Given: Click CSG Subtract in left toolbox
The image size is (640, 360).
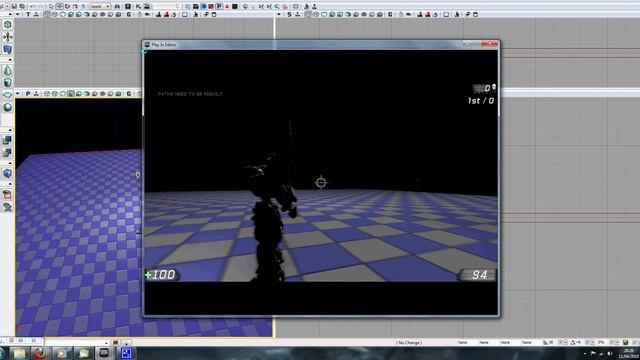Looking at the screenshot, I should (7, 153).
